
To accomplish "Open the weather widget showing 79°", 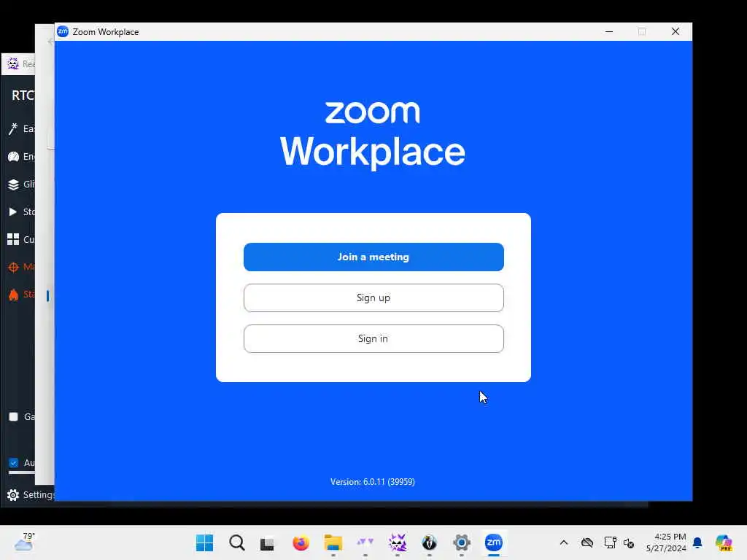I will pos(24,542).
